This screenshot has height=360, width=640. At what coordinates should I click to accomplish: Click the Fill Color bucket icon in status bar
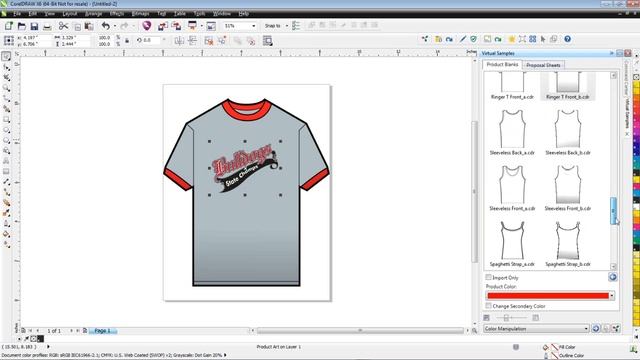pos(546,347)
